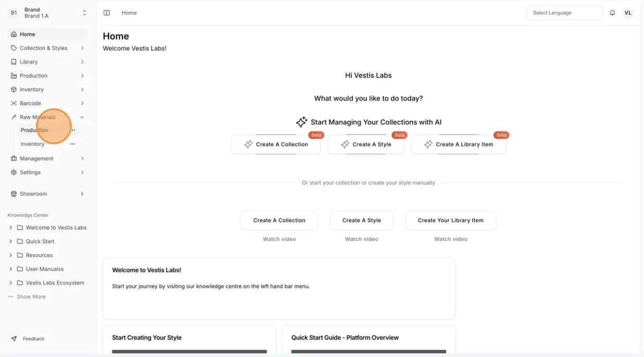Expand the Quick Start tree arrow
Viewport: 644px width, 357px height.
[10, 241]
